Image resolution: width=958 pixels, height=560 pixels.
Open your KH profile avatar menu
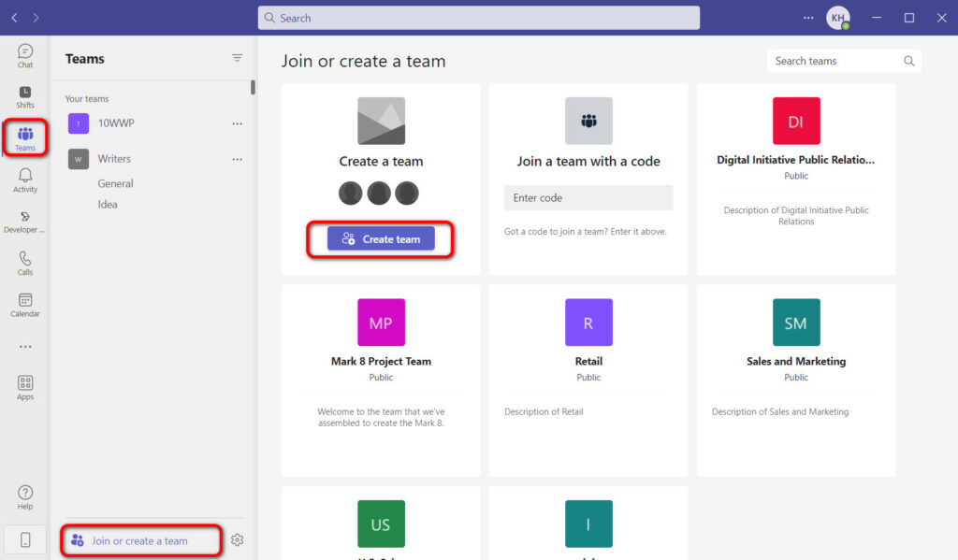coord(838,17)
